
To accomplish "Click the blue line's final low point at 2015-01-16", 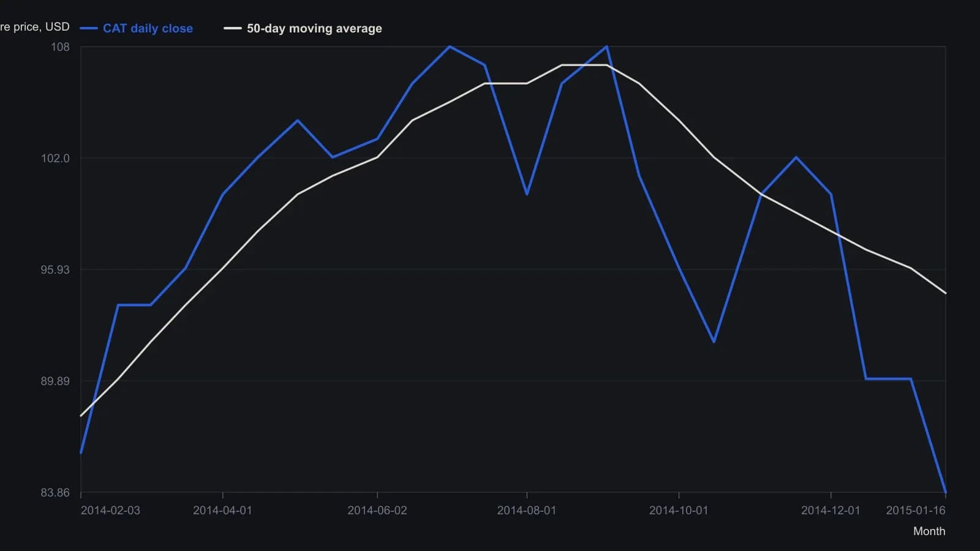I will (946, 492).
